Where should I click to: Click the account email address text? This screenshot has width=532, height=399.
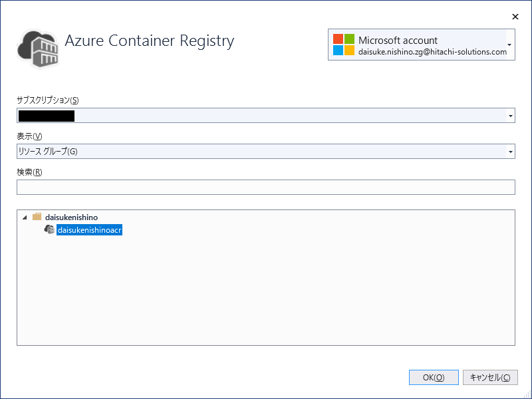(432, 52)
